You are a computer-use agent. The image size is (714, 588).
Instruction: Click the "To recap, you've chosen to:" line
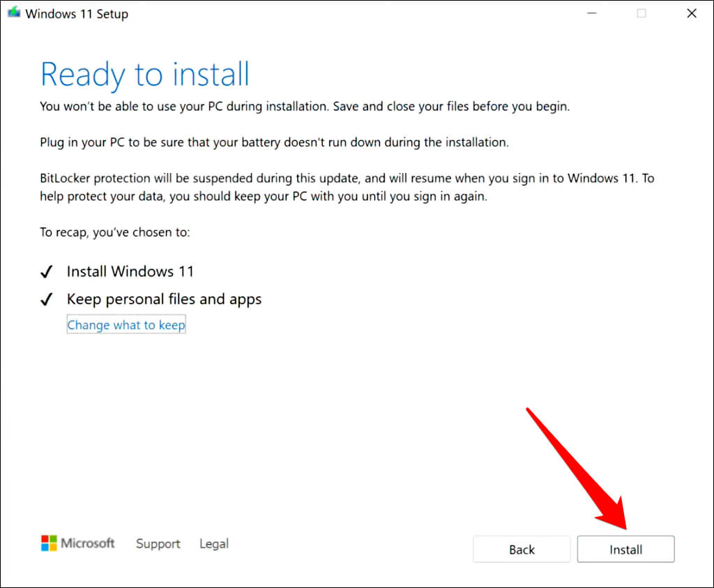click(x=115, y=232)
